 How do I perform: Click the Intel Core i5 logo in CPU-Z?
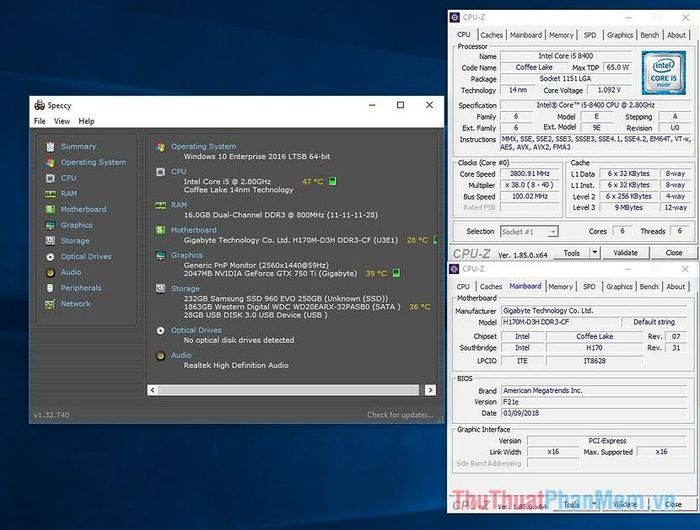point(663,73)
